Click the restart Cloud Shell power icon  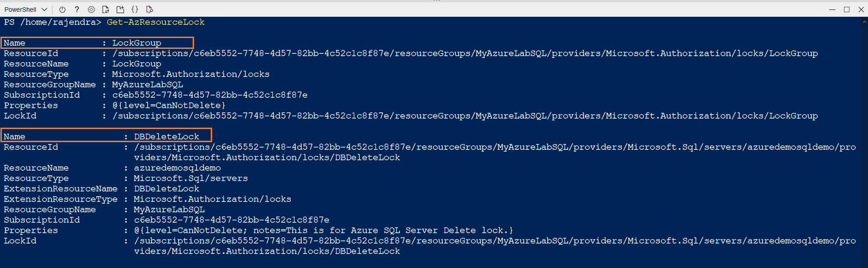coord(62,10)
